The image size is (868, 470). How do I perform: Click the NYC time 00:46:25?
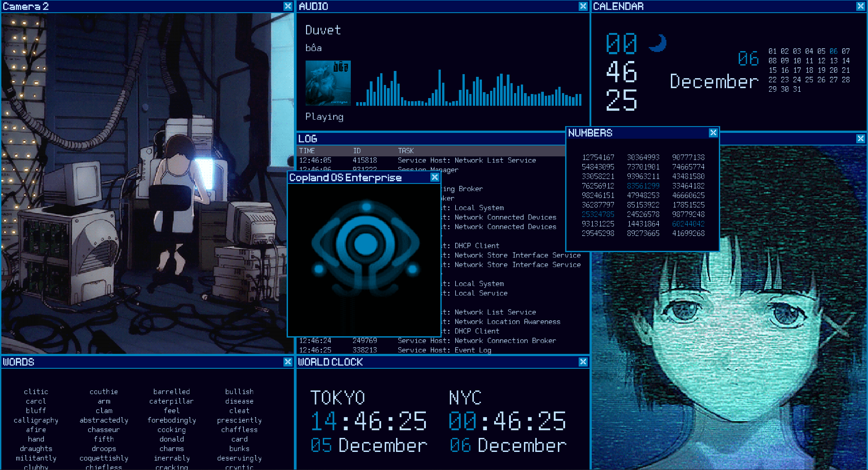tap(507, 421)
